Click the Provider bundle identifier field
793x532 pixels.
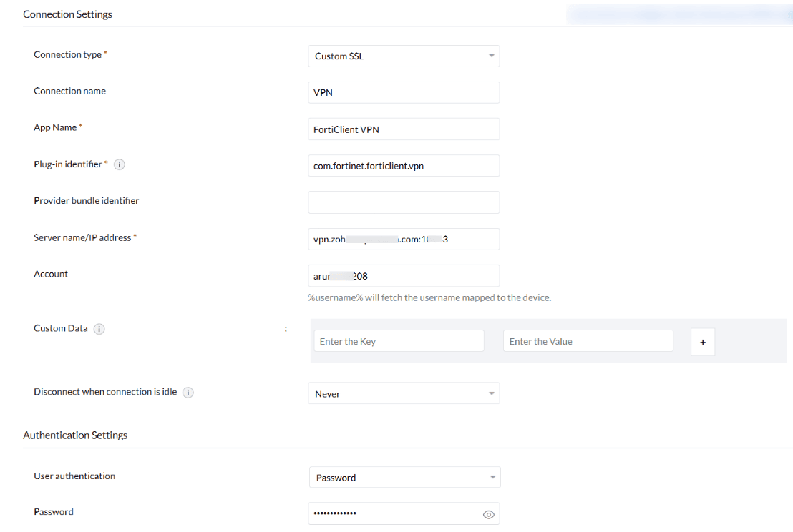coord(404,202)
